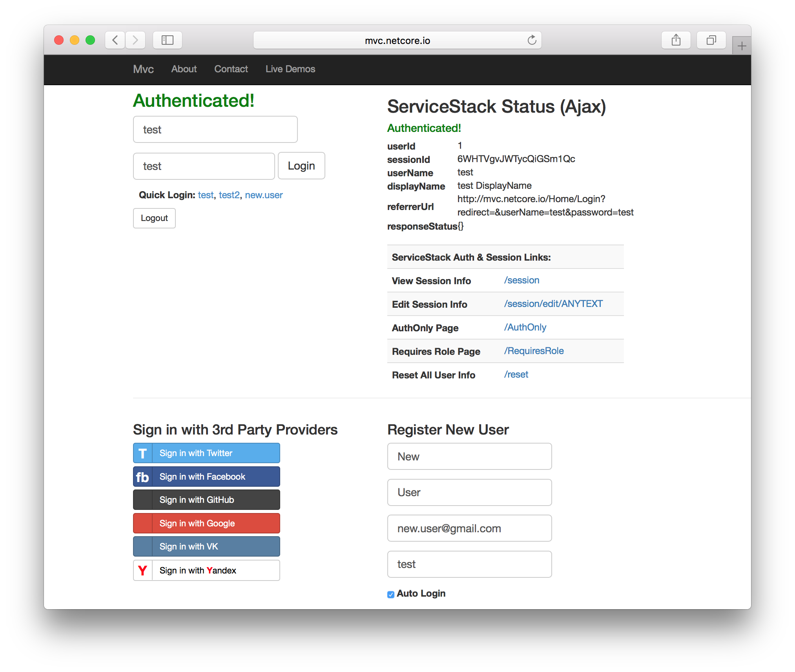Click the Safari back arrow button

pyautogui.click(x=115, y=40)
